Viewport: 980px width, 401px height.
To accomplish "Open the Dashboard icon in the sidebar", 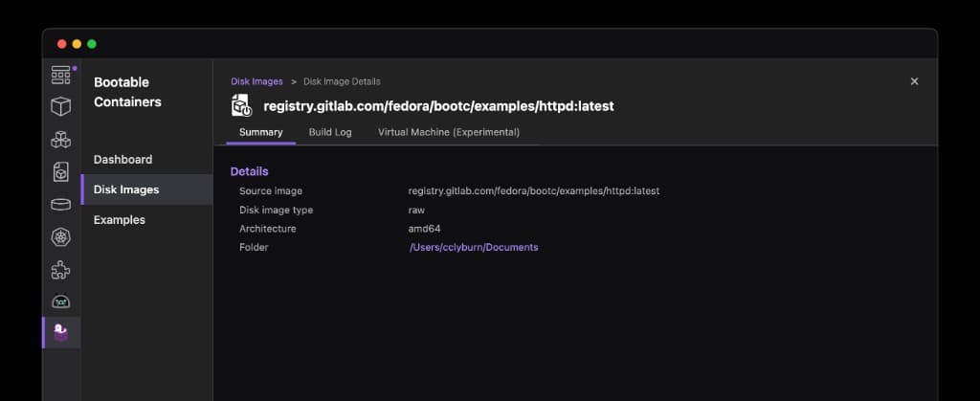I will (60, 76).
